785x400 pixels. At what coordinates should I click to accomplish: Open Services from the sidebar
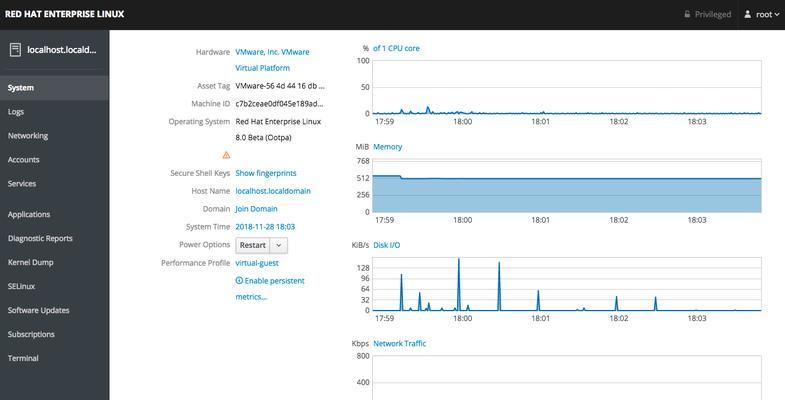pyautogui.click(x=54, y=184)
